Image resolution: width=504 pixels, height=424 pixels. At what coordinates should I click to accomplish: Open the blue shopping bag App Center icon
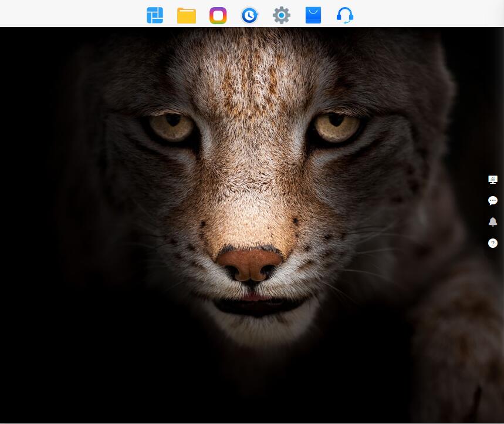point(313,15)
